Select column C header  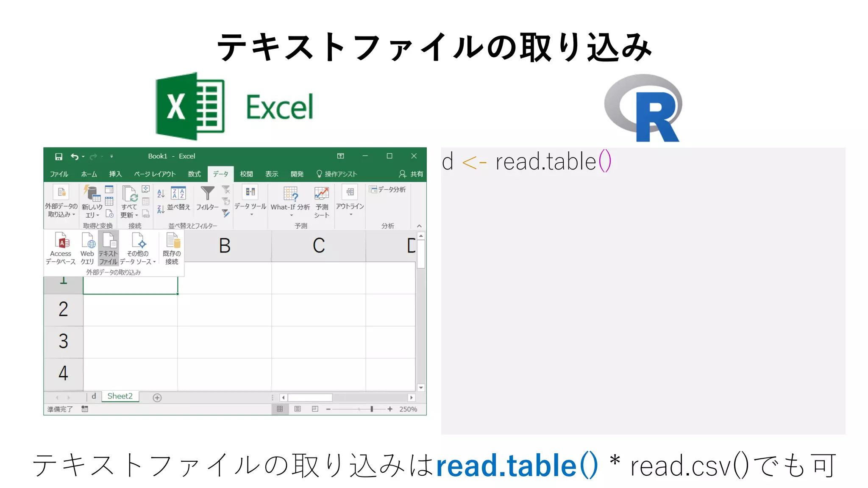pyautogui.click(x=319, y=246)
